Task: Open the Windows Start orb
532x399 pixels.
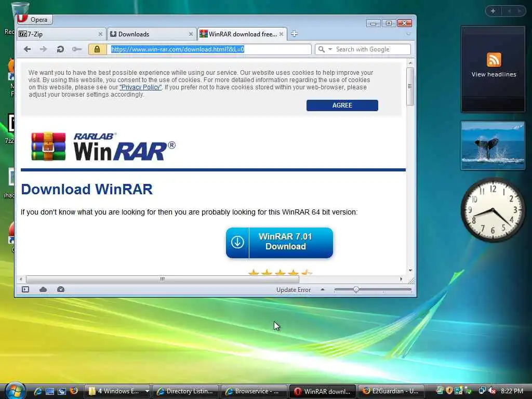Action: click(15, 391)
